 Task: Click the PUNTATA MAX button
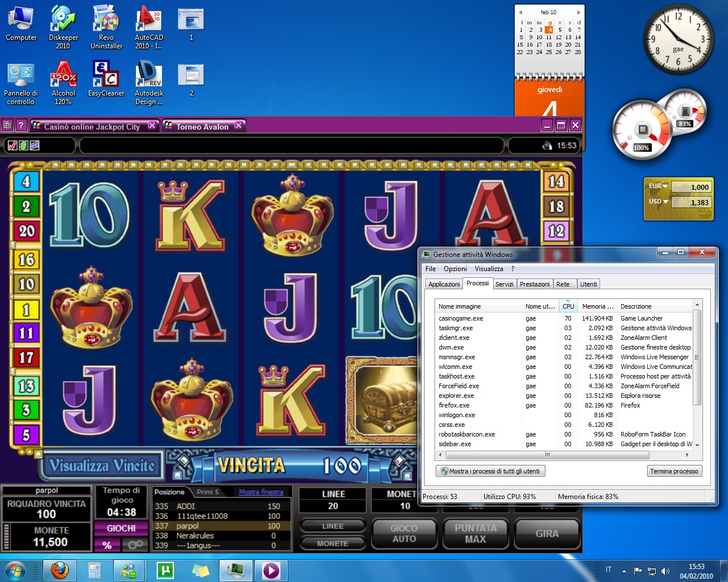point(475,534)
